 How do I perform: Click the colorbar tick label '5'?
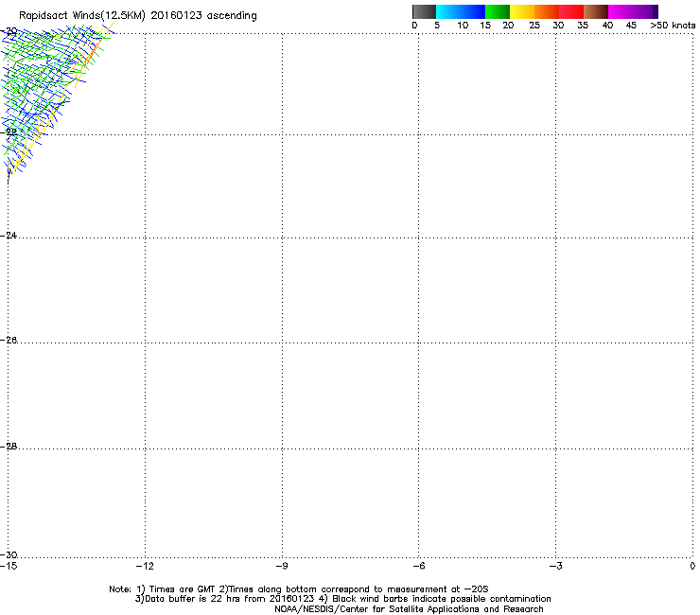pos(437,26)
